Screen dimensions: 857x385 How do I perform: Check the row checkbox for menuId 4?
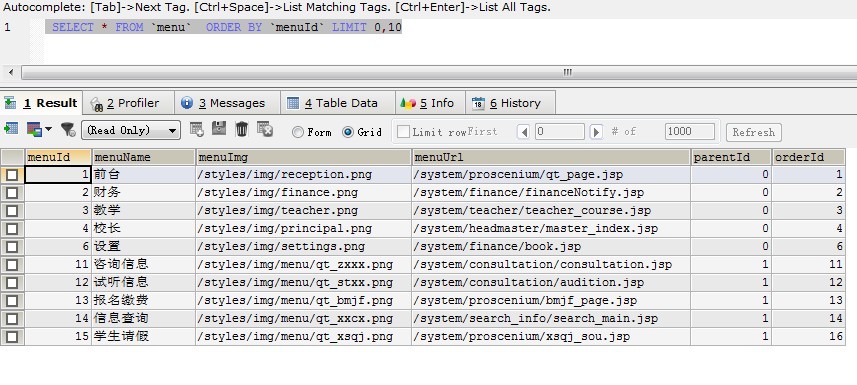pyautogui.click(x=12, y=229)
